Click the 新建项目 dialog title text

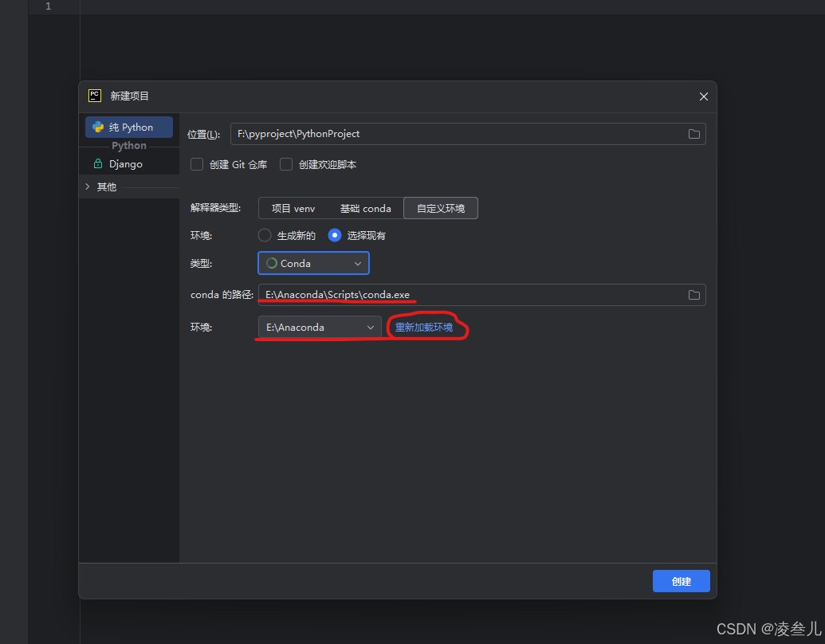pos(129,96)
